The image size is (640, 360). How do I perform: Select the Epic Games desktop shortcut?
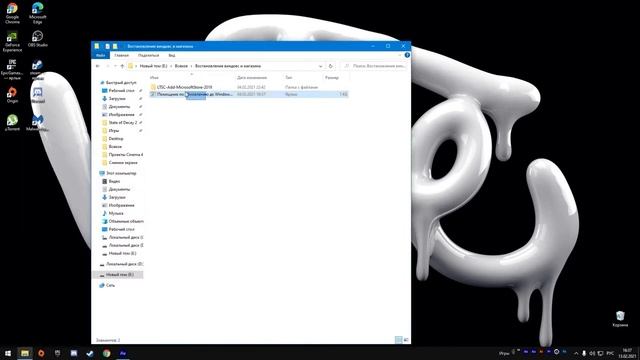[x=12, y=69]
